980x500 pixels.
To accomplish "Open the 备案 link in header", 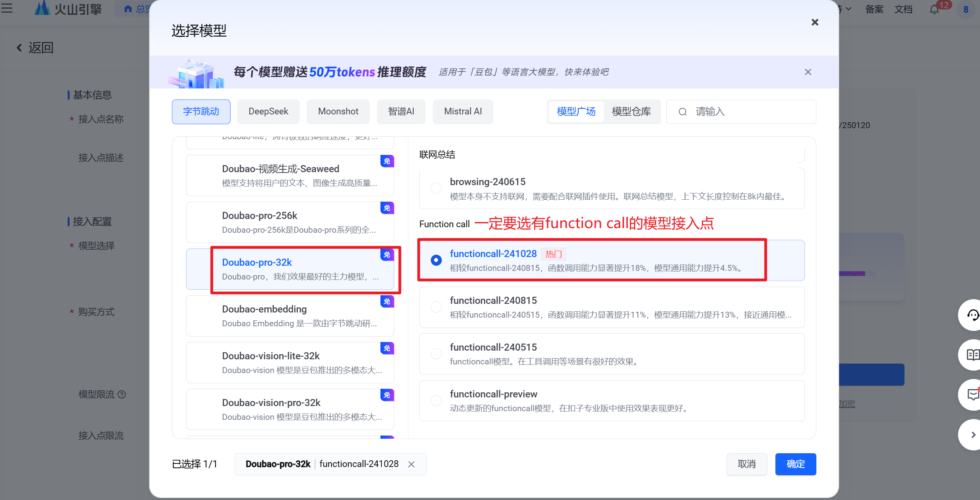I will tap(874, 9).
